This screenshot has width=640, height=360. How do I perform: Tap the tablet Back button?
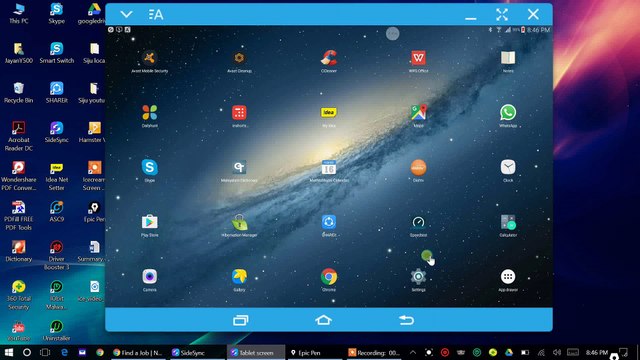(406, 320)
